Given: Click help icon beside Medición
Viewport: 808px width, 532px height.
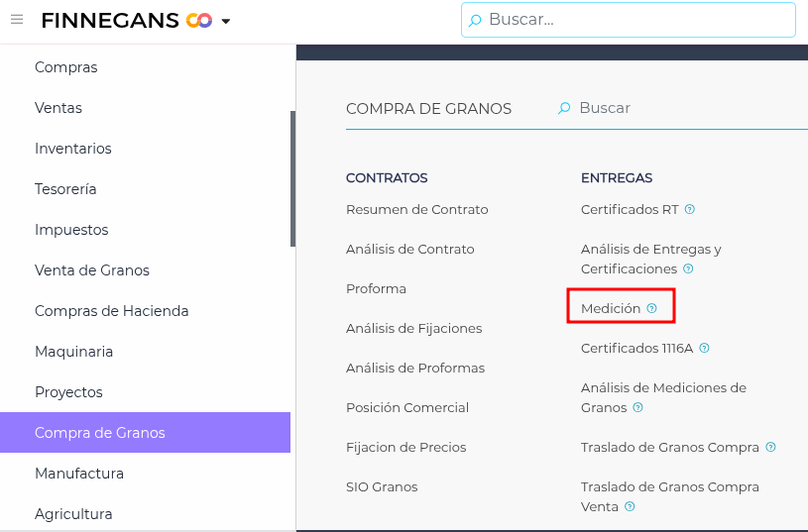Looking at the screenshot, I should (x=652, y=308).
